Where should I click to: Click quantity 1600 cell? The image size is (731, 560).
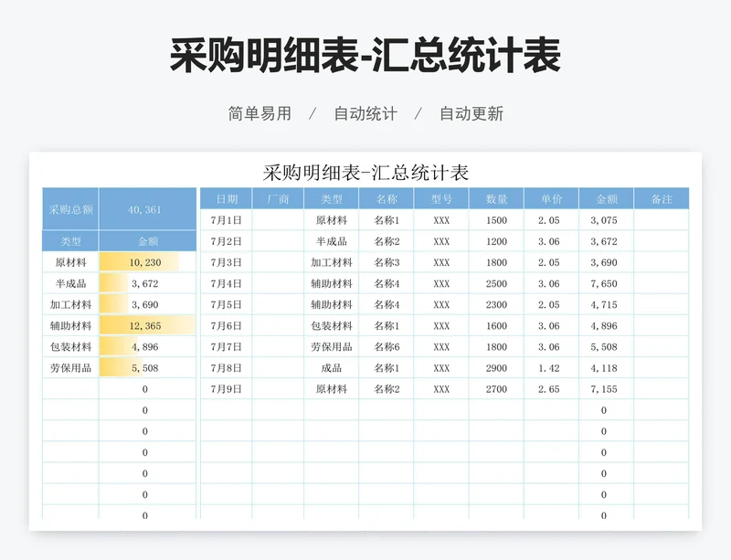pos(496,325)
